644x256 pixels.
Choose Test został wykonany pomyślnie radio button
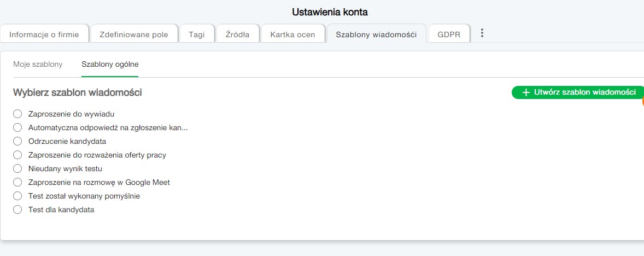point(17,196)
